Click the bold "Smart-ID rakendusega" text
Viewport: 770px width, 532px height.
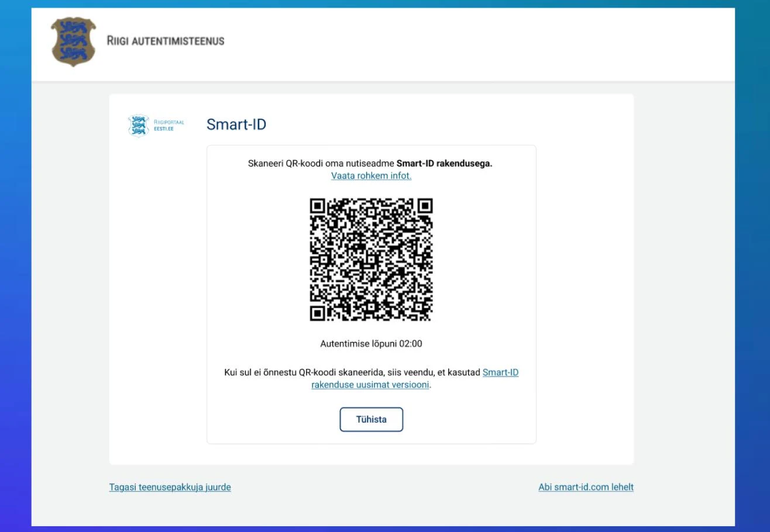[x=444, y=163]
